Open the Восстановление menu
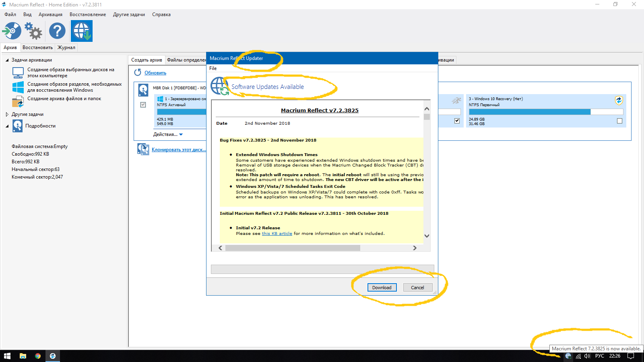The width and height of the screenshot is (644, 362). (x=88, y=14)
